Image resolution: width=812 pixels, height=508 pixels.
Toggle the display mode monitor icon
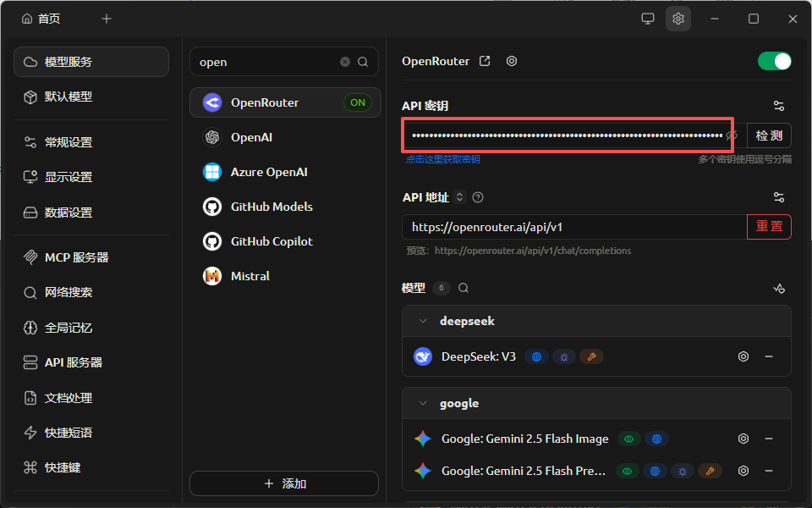(x=647, y=18)
